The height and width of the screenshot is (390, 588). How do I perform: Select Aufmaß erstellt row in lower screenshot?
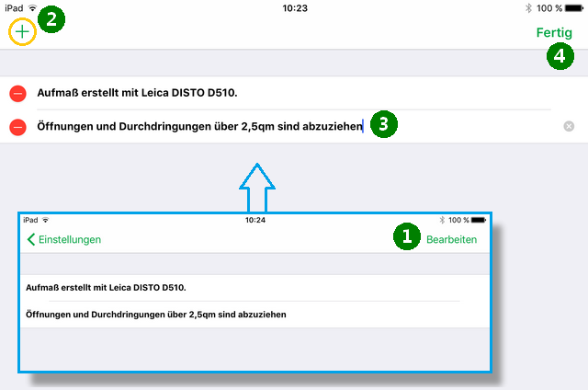pos(106,288)
